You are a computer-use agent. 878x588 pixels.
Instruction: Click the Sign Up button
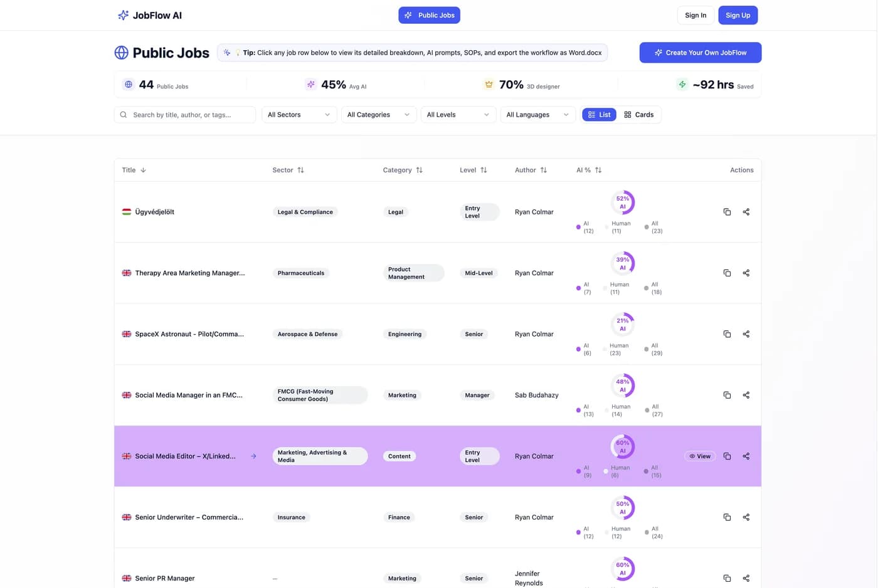(x=738, y=15)
